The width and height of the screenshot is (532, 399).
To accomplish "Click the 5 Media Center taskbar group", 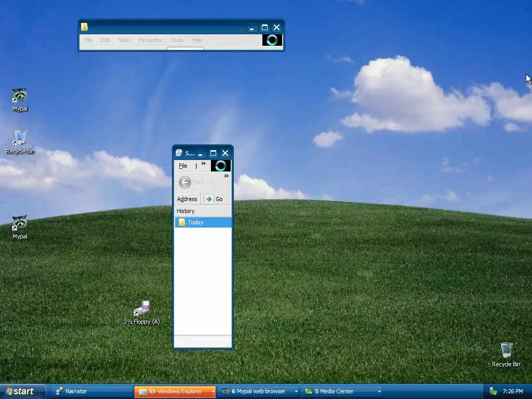I will (342, 392).
